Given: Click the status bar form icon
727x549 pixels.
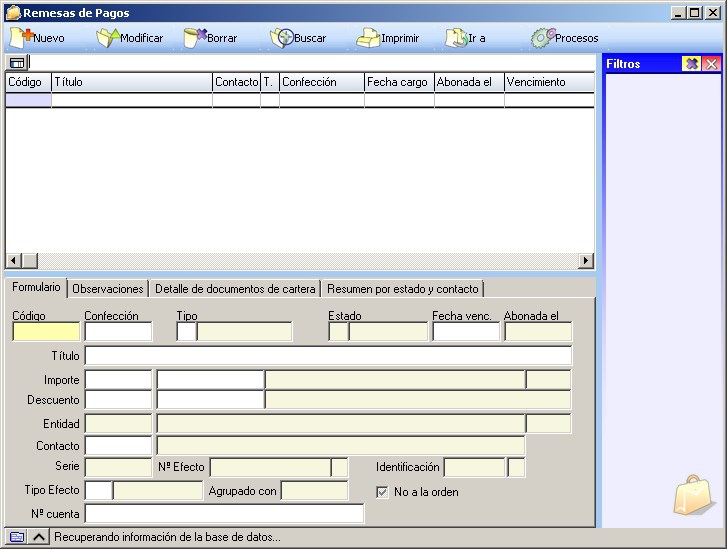Looking at the screenshot, I should click(x=17, y=537).
